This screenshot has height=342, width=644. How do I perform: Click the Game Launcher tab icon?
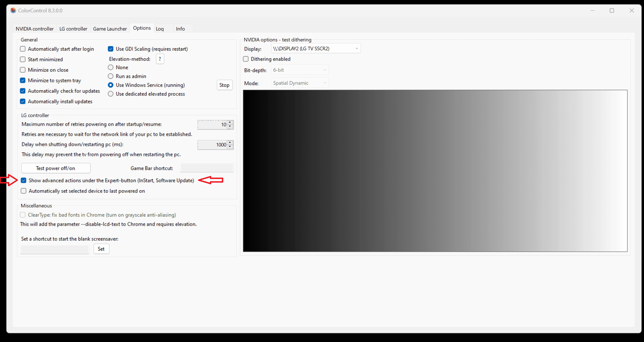(x=109, y=29)
